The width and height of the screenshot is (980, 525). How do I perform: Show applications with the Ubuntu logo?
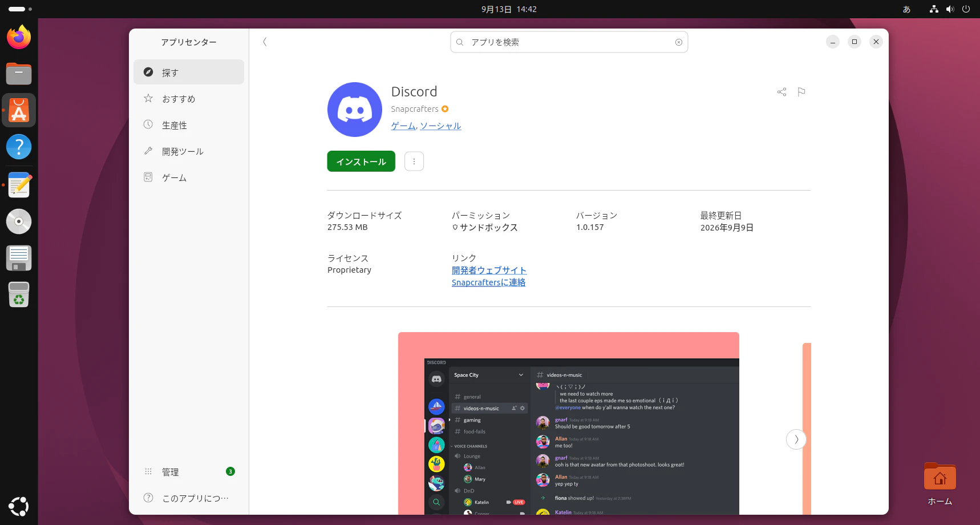pos(19,506)
